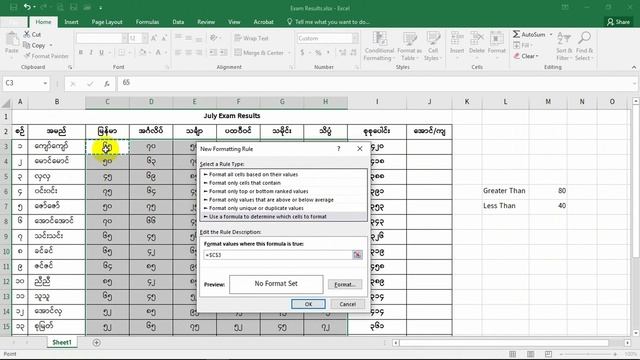Viewport: 640px width, 360px height.
Task: Click Cancel in New Formatting Rule dialog
Action: [x=348, y=304]
